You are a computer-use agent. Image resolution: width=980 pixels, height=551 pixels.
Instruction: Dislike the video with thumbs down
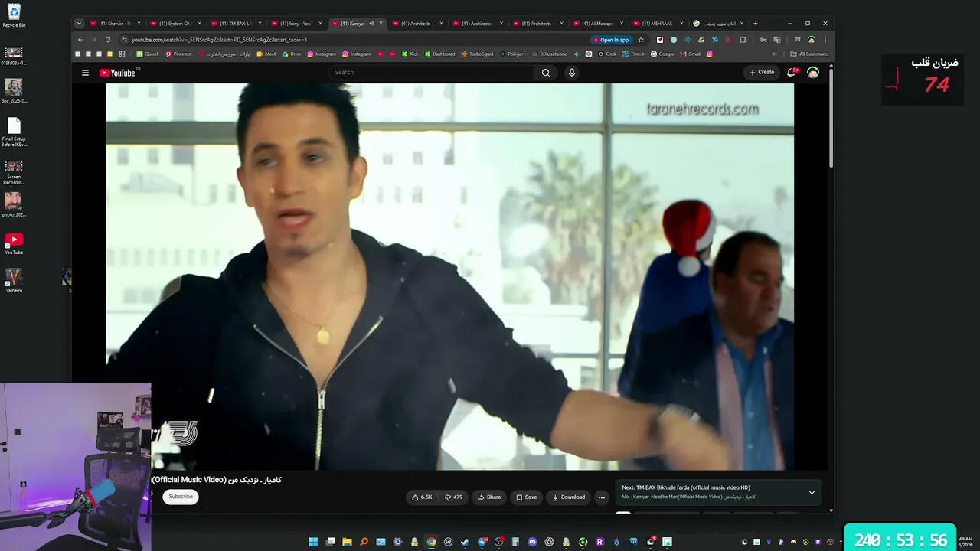454,497
